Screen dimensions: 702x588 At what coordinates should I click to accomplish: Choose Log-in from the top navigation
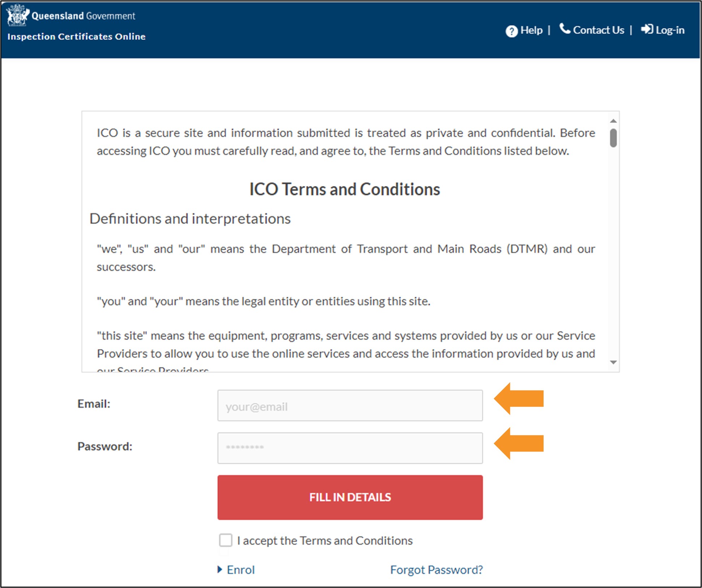[x=669, y=30]
